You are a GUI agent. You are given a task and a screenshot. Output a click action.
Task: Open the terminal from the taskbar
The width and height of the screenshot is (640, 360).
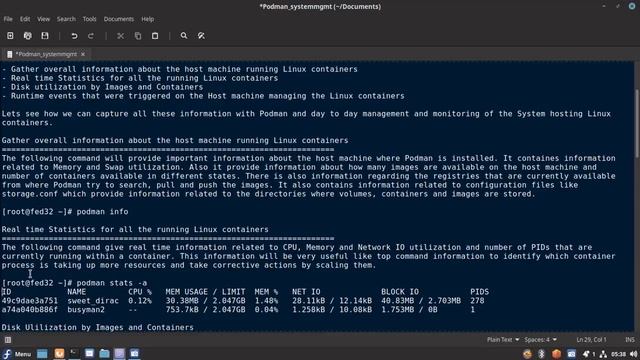coord(74,353)
